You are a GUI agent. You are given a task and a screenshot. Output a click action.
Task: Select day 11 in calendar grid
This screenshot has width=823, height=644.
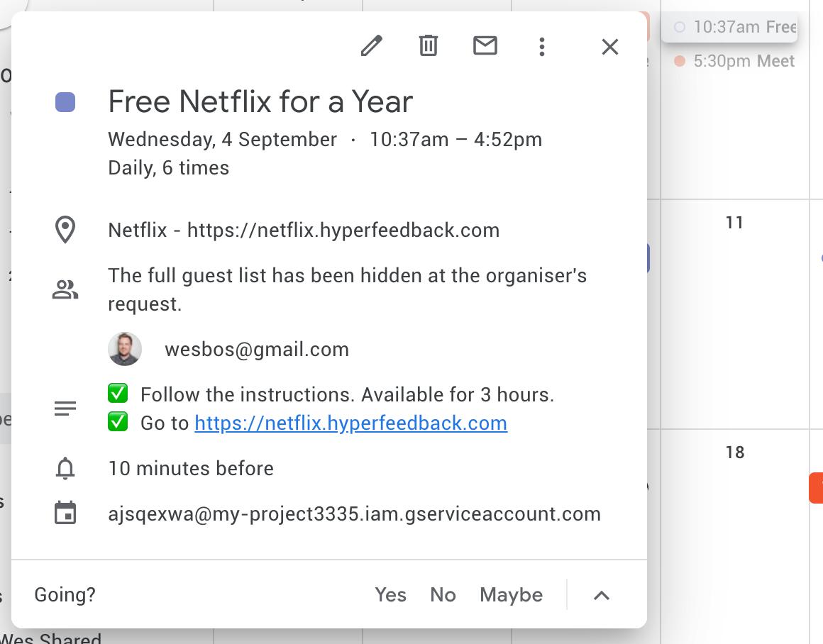click(x=734, y=223)
